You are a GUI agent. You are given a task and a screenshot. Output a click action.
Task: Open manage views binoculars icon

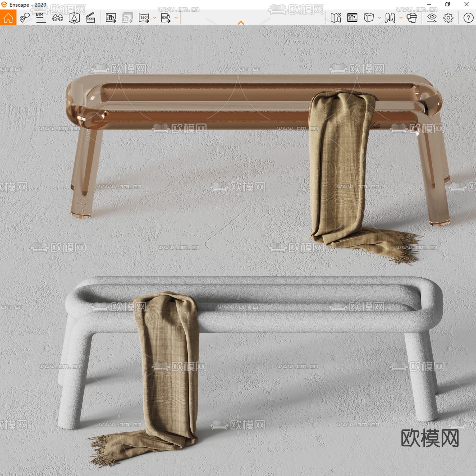[57, 18]
